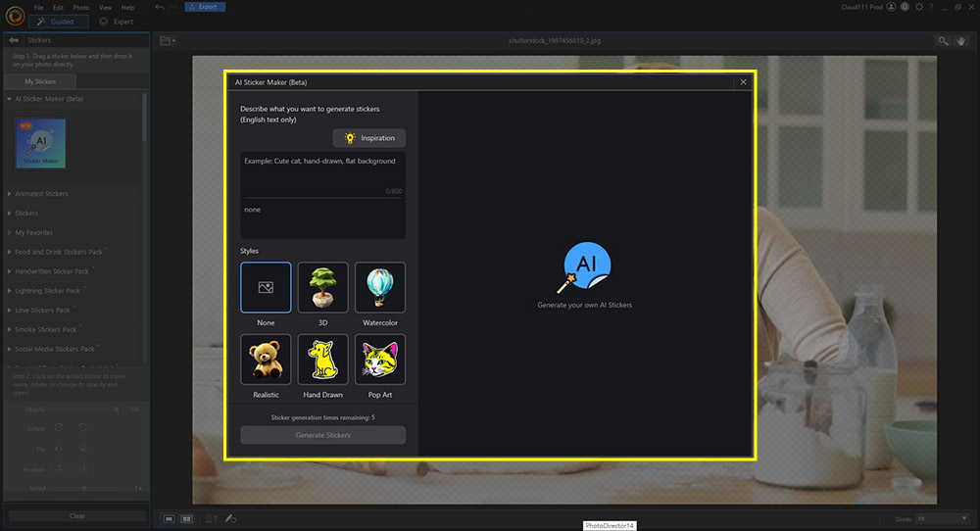Choose the None style
The image size is (980, 531).
pyautogui.click(x=266, y=287)
